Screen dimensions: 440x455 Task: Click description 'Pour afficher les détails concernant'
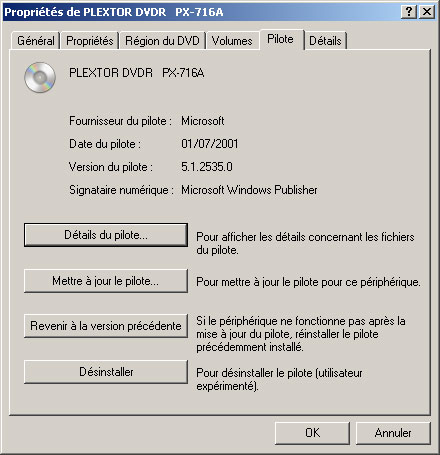click(x=305, y=243)
